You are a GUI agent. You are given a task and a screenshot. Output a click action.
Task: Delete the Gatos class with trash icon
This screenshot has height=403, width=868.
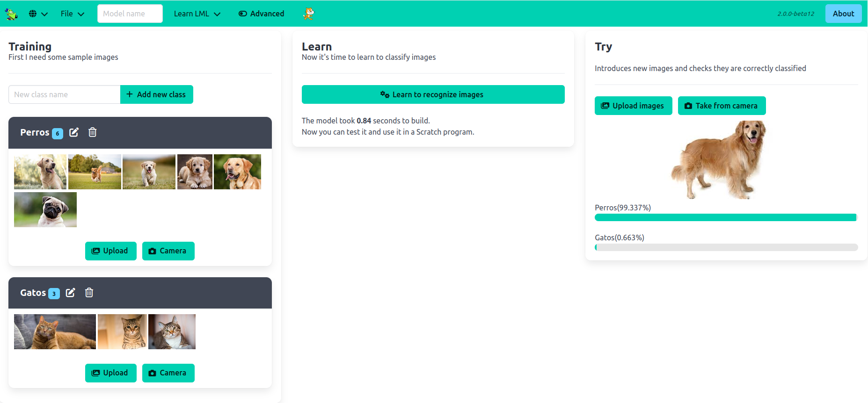[x=89, y=293]
